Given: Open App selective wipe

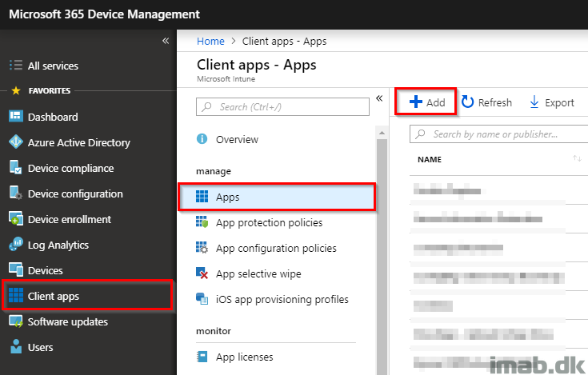Looking at the screenshot, I should tap(258, 273).
